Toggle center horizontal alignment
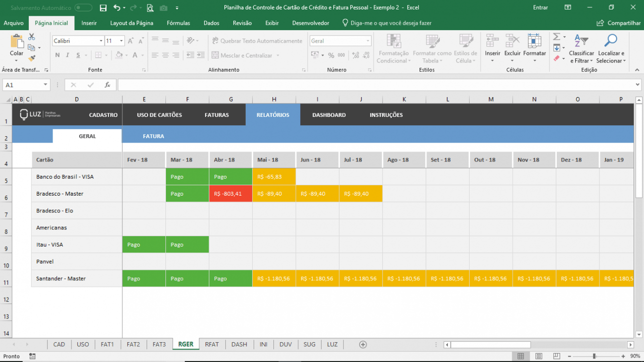This screenshot has width=644, height=362. tap(165, 55)
